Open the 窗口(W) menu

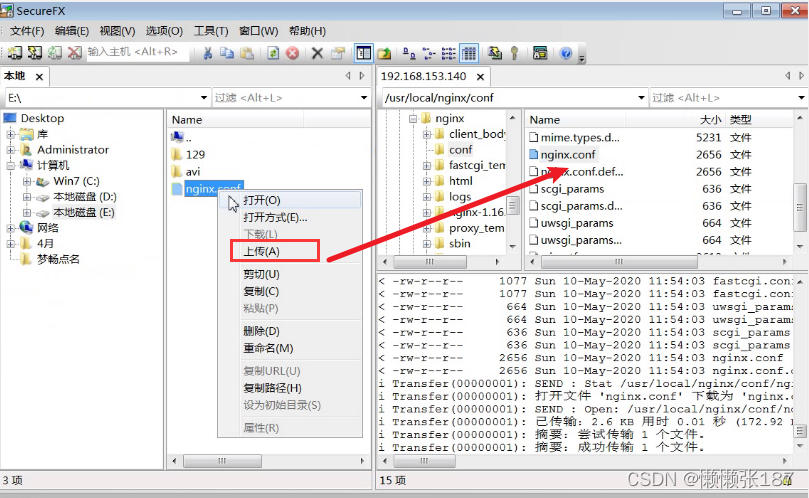tap(258, 31)
